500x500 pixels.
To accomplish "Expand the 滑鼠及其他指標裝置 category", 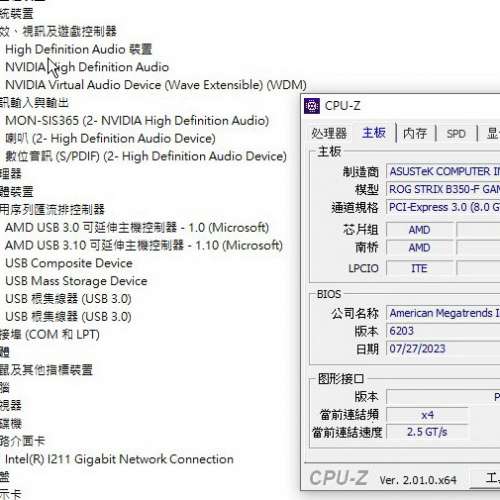I will click(46, 370).
